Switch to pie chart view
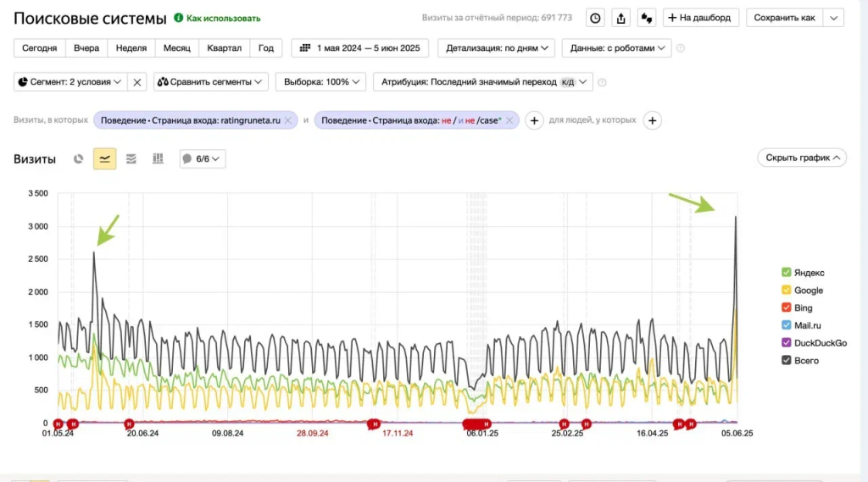868x482 pixels. (x=79, y=158)
